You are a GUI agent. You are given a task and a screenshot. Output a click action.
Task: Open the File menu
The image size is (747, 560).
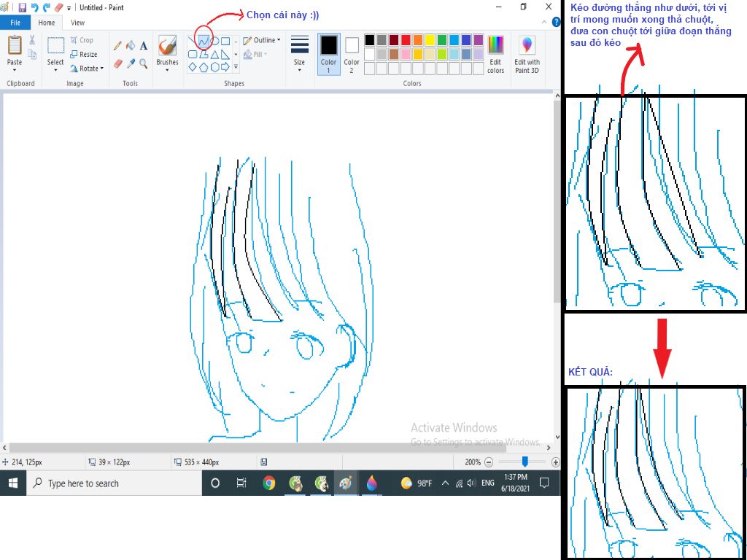click(x=15, y=23)
